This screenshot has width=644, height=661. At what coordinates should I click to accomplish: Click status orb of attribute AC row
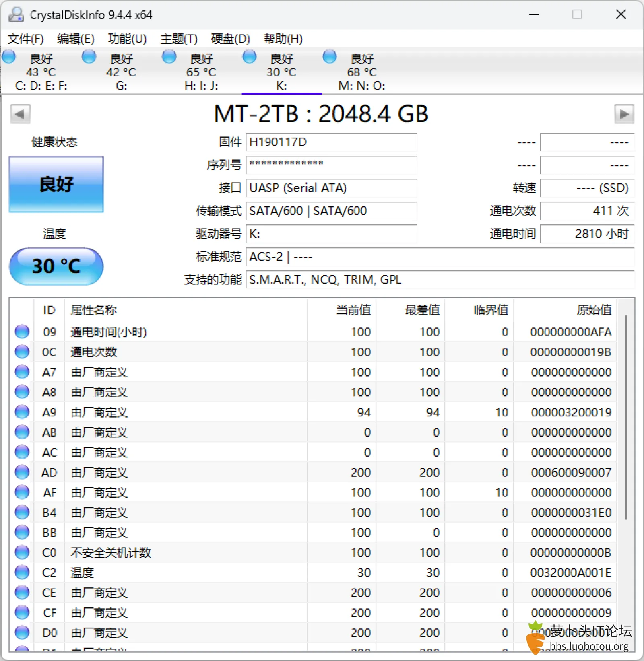click(x=22, y=452)
